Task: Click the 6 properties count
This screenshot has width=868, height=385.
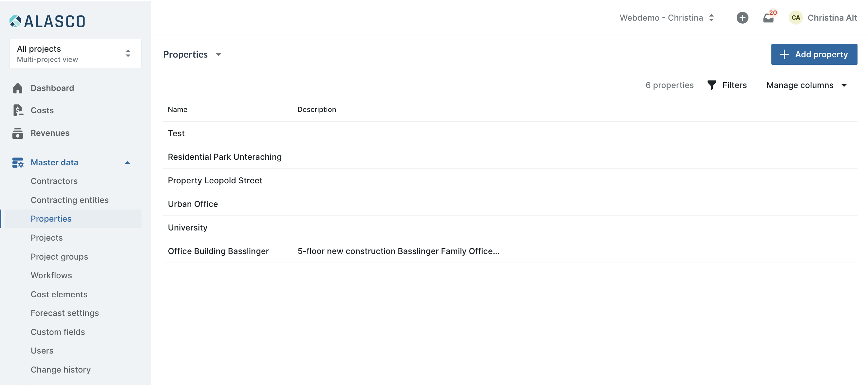Action: pyautogui.click(x=670, y=85)
